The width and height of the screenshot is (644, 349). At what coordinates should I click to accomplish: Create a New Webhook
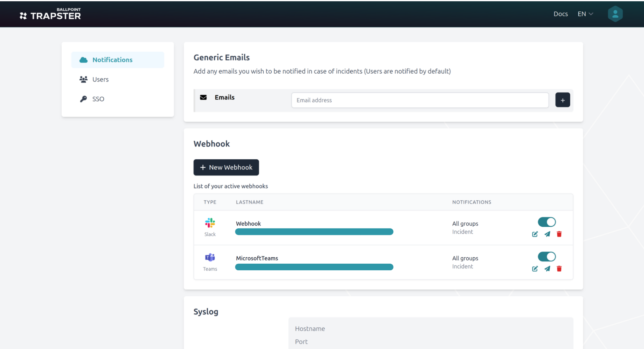click(226, 167)
